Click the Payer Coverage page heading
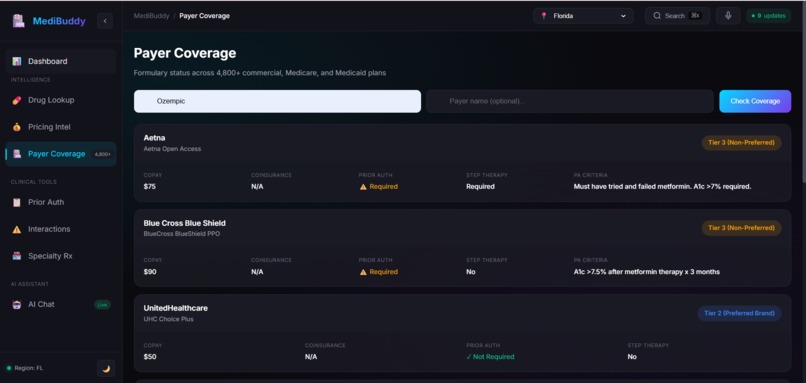 pos(185,53)
